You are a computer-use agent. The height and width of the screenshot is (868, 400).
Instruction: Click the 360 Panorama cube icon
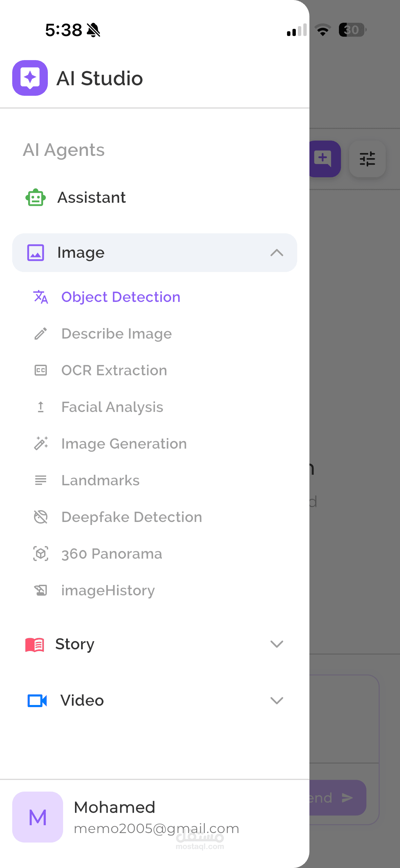click(41, 554)
